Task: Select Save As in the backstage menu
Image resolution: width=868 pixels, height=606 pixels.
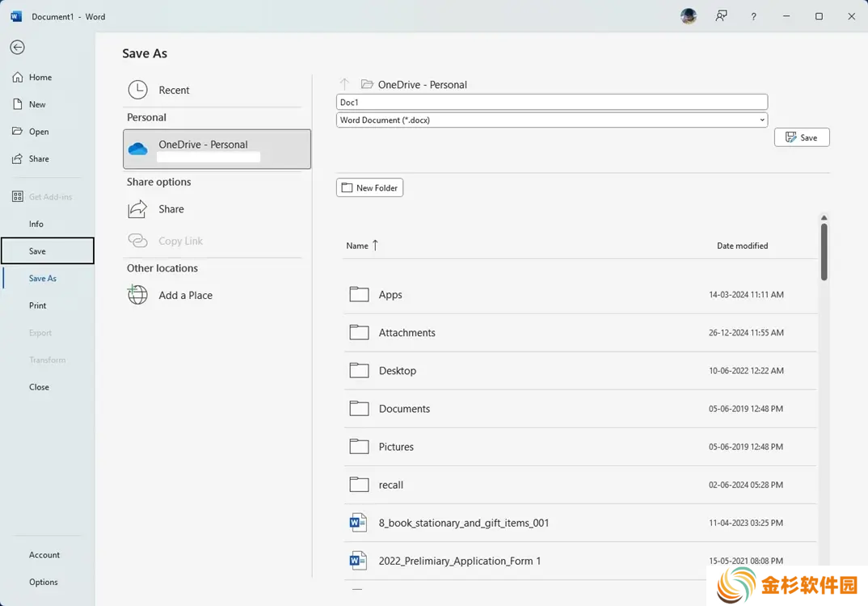Action: click(x=43, y=278)
